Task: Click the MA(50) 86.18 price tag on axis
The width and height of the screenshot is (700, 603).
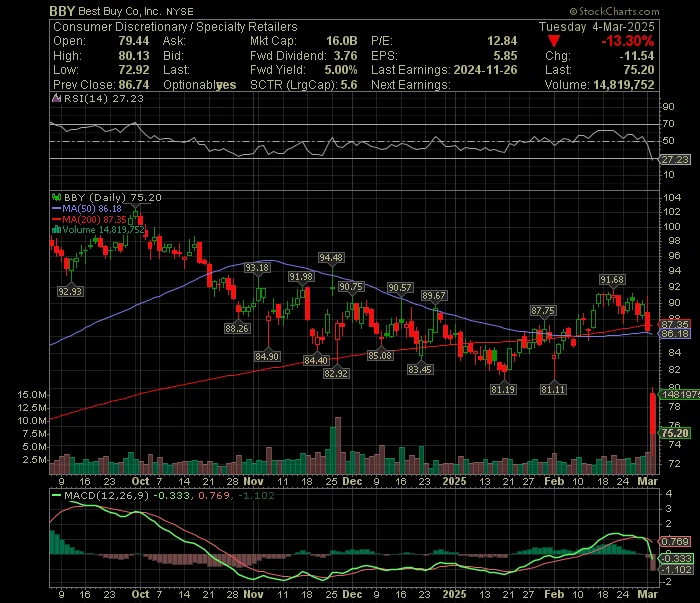Action: (x=675, y=334)
